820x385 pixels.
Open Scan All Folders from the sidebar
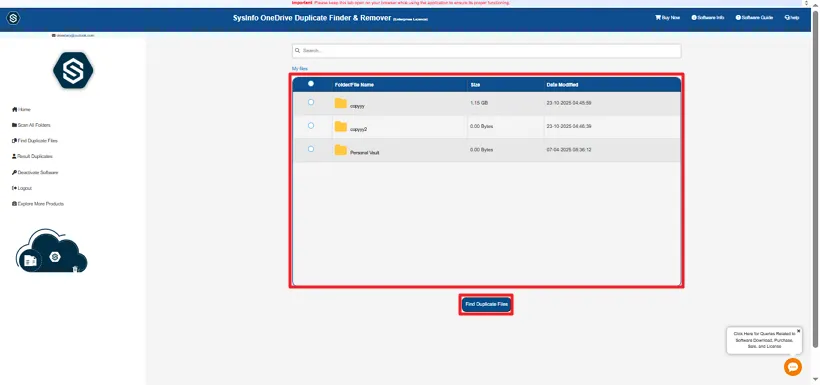(x=31, y=125)
